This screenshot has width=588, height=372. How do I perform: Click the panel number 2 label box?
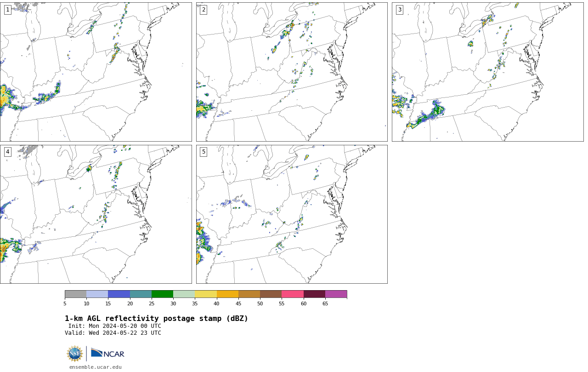coord(204,10)
